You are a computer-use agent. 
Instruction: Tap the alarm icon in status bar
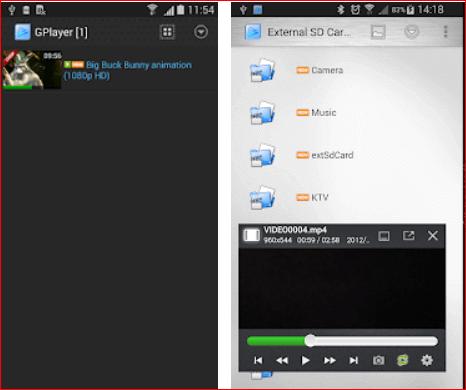tap(355, 10)
